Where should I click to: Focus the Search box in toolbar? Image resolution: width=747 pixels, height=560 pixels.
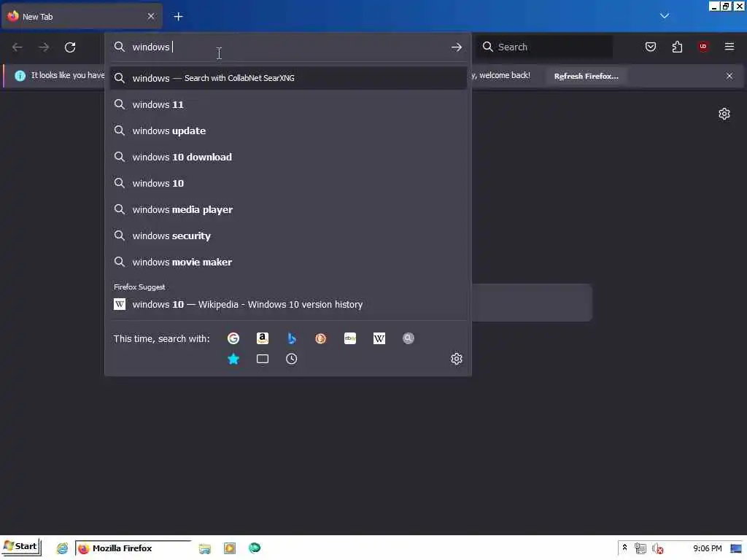(x=544, y=47)
